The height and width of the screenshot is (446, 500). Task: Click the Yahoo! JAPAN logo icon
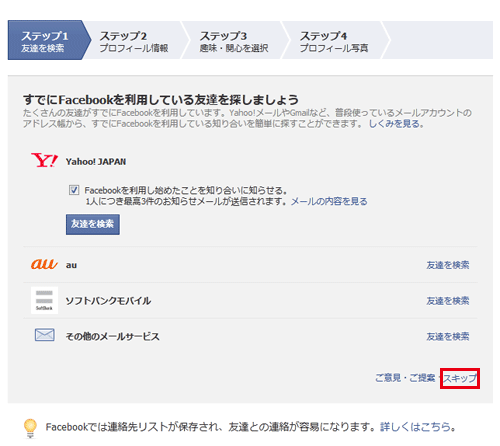(44, 160)
